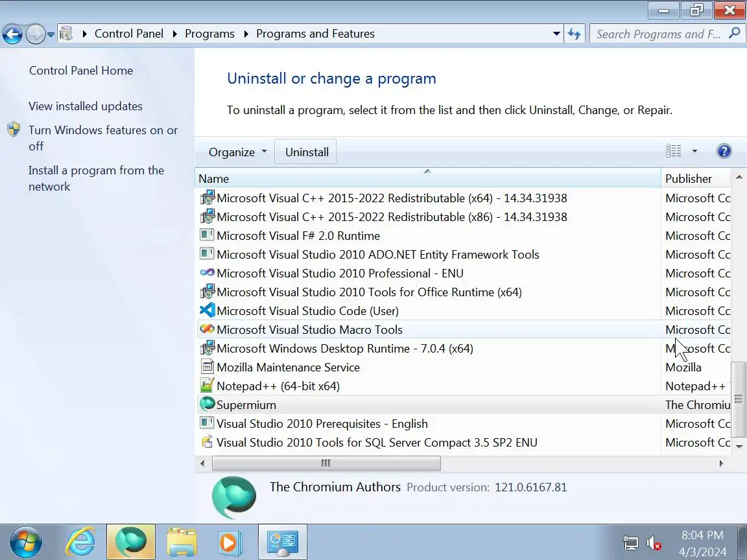747x560 pixels.
Task: Select ADO.NET Entity Framework Tools icon
Action: point(207,254)
